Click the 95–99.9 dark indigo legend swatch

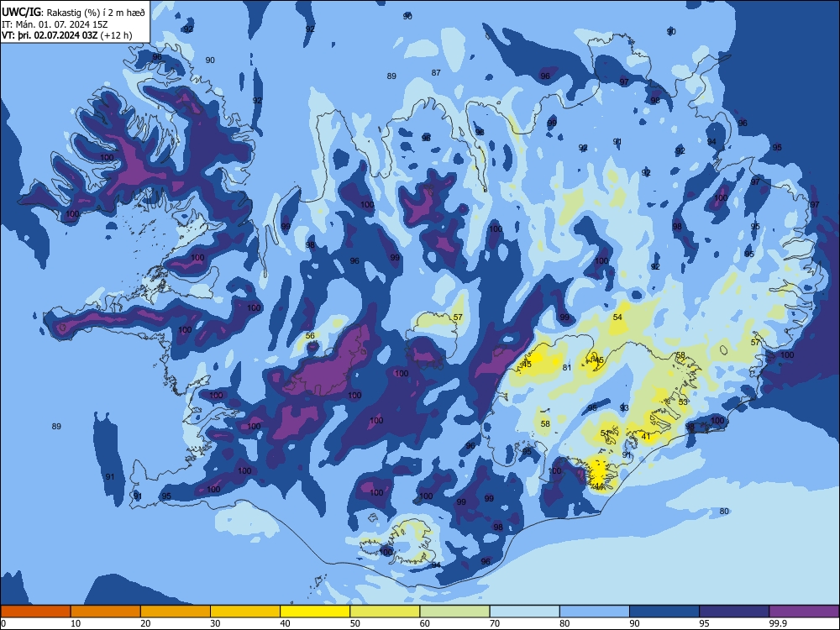(x=734, y=612)
